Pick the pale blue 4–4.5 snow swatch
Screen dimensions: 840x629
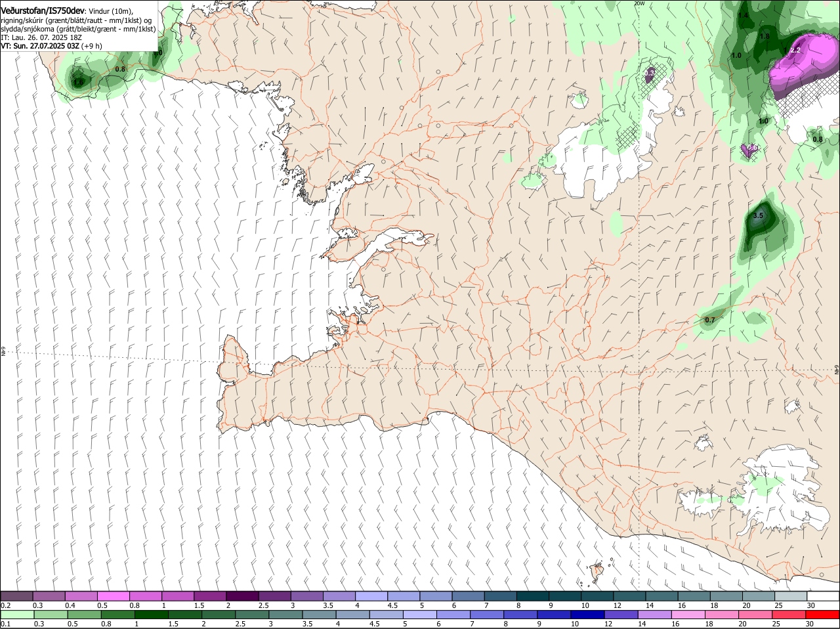pyautogui.click(x=371, y=596)
